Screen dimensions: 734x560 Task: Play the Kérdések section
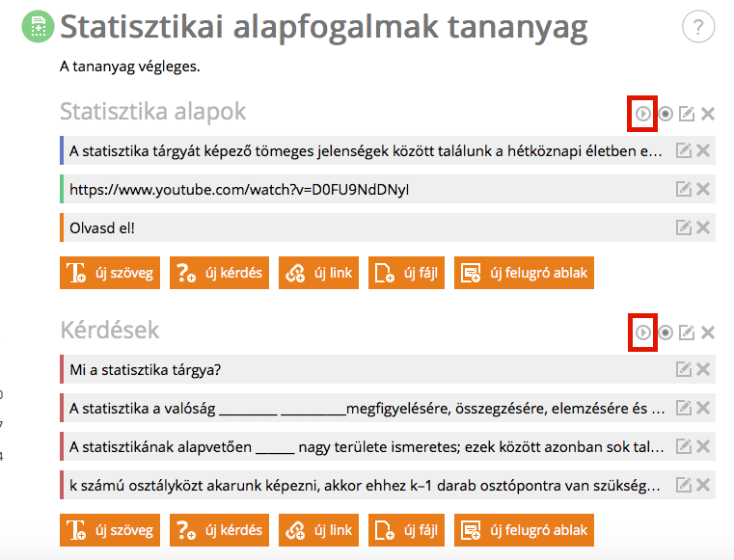[642, 333]
